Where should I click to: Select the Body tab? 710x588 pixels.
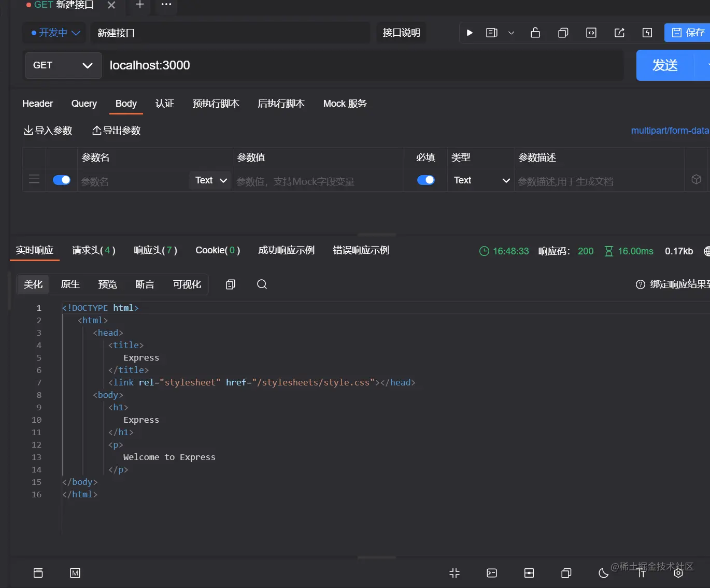pyautogui.click(x=126, y=104)
